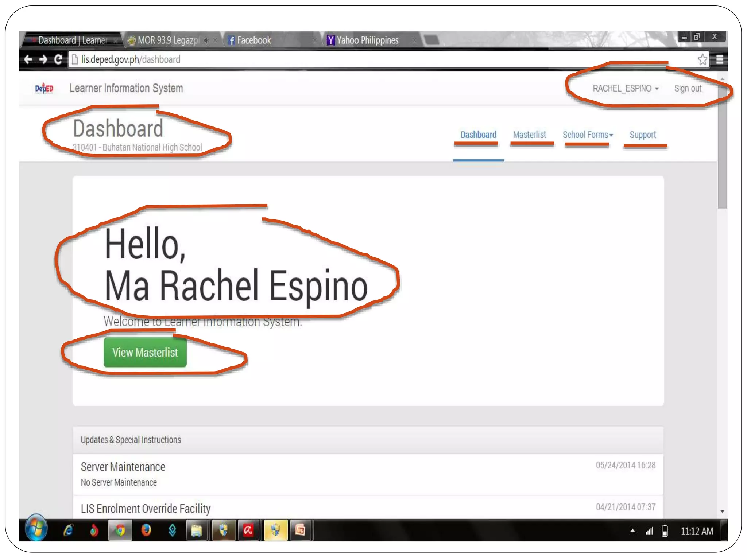Click the Windows Start orb
Viewport: 747px width, 560px height.
pos(36,529)
